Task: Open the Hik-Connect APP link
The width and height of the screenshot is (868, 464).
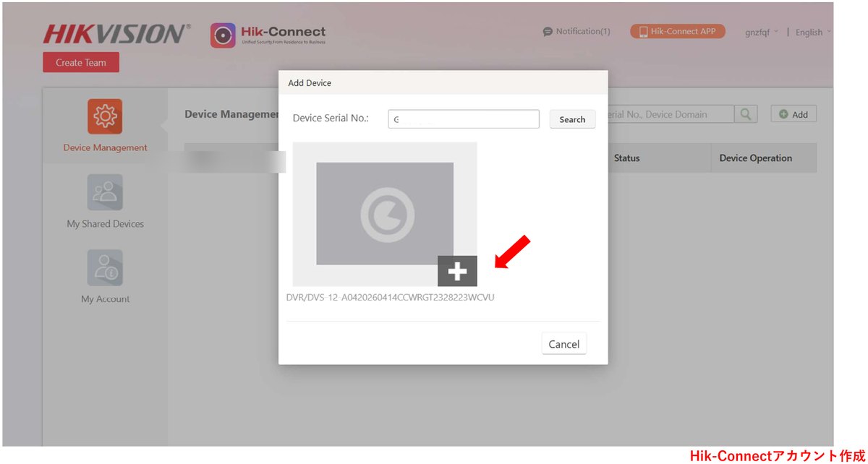Action: point(678,32)
